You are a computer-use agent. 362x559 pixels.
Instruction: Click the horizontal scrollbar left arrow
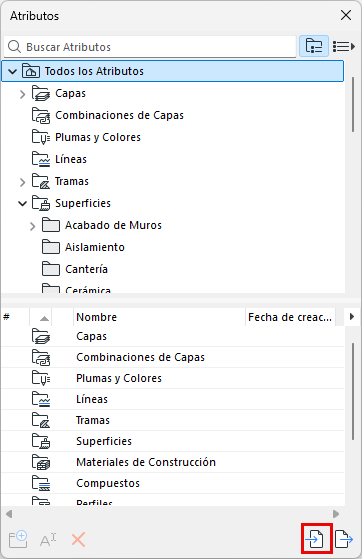[x=9, y=514]
